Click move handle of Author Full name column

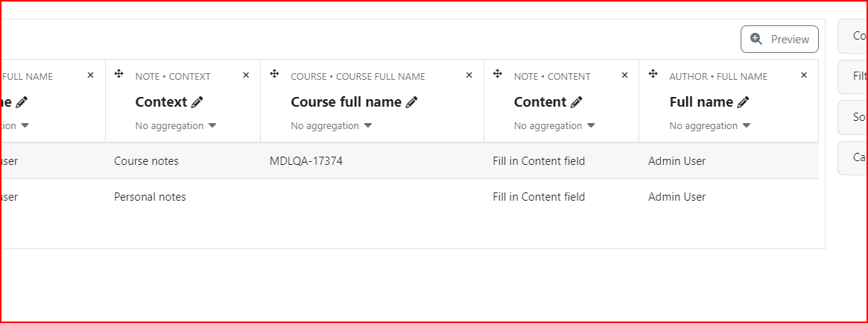tap(653, 74)
